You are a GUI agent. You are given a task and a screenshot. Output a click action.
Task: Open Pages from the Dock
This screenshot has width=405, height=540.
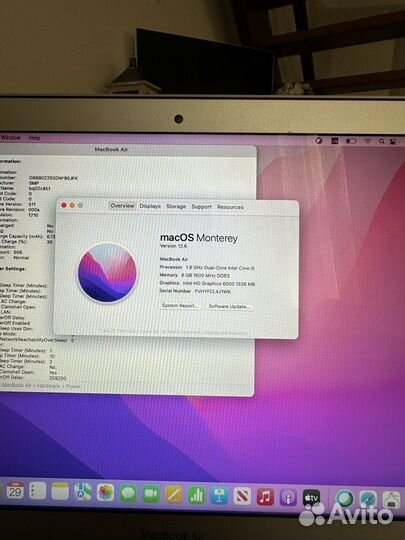[x=174, y=495]
